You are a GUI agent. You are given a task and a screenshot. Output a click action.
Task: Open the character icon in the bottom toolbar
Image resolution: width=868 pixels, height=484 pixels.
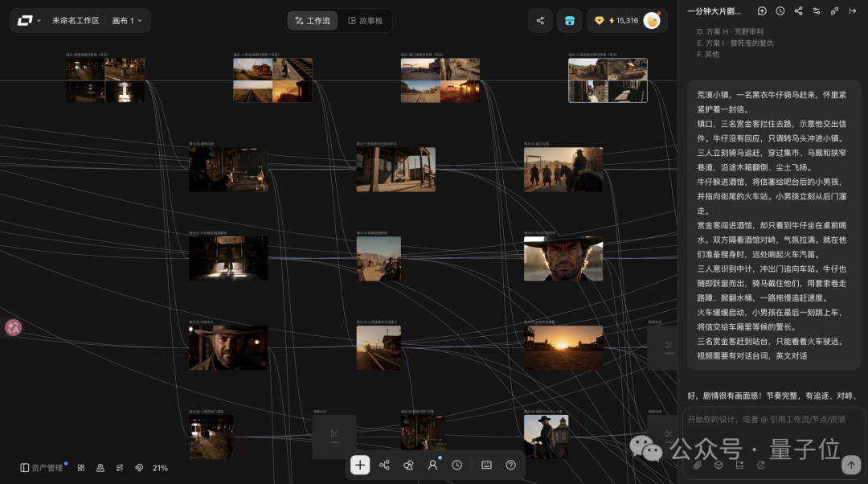[x=433, y=466]
